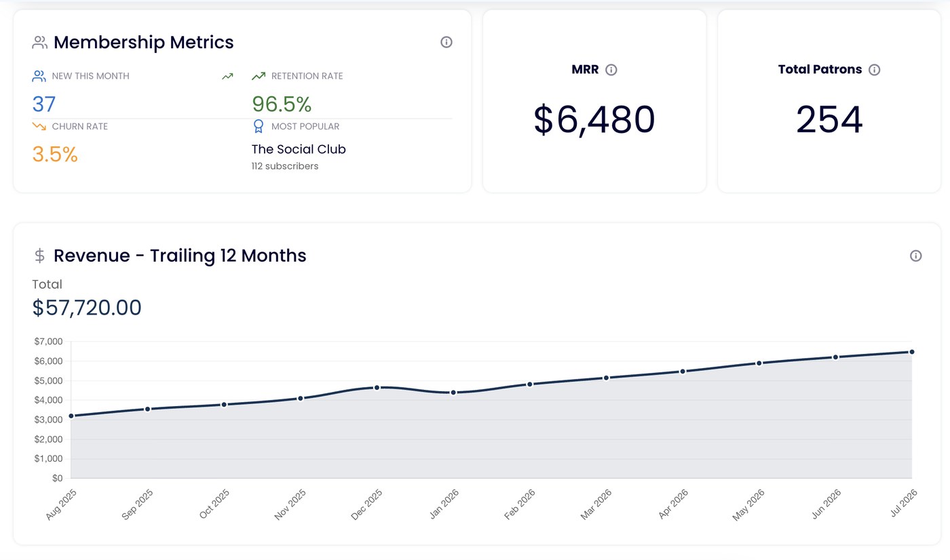
Task: Click the Membership Metrics info icon
Action: (446, 42)
